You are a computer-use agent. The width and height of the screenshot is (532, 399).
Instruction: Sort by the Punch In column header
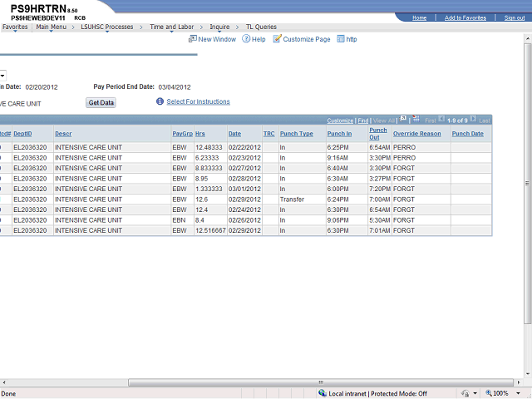click(x=339, y=134)
